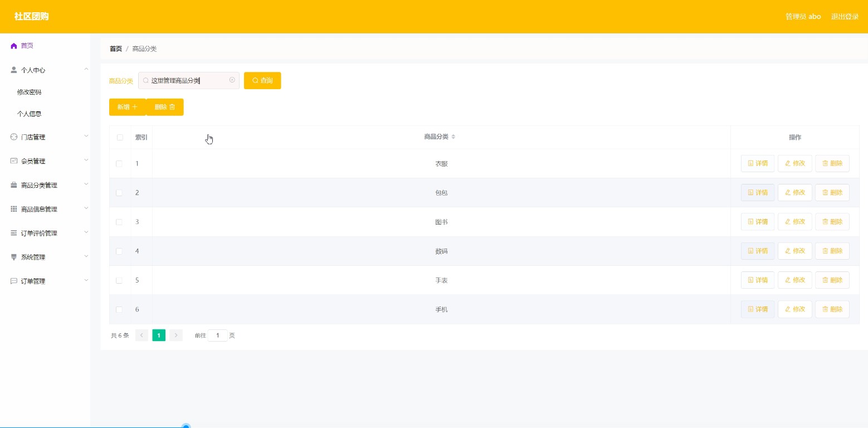Click 退出登录 to log out
The width and height of the screenshot is (868, 428).
pyautogui.click(x=845, y=17)
